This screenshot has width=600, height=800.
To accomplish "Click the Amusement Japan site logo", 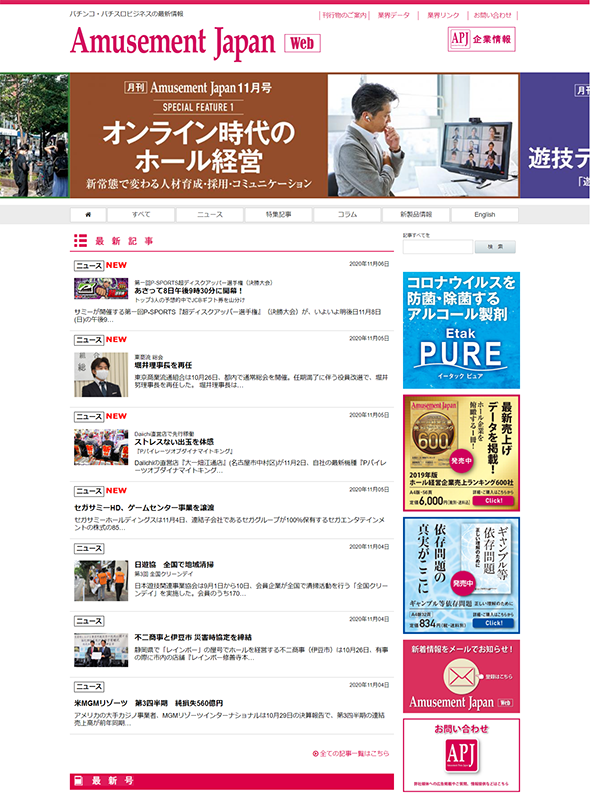I will (x=173, y=42).
